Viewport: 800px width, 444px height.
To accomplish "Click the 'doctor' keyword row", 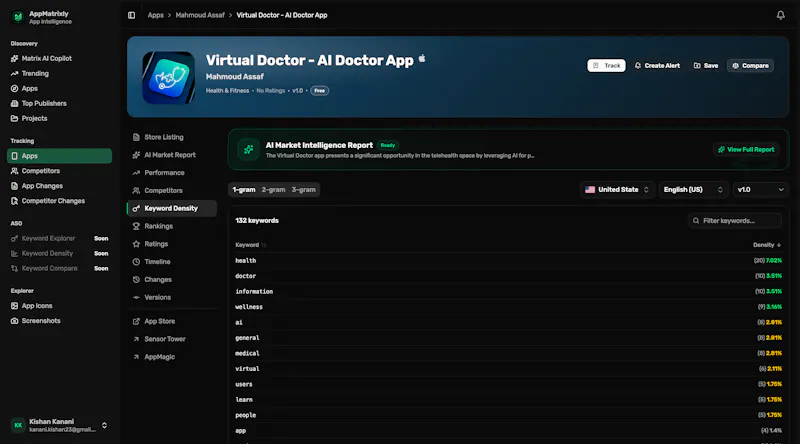I will pos(508,276).
